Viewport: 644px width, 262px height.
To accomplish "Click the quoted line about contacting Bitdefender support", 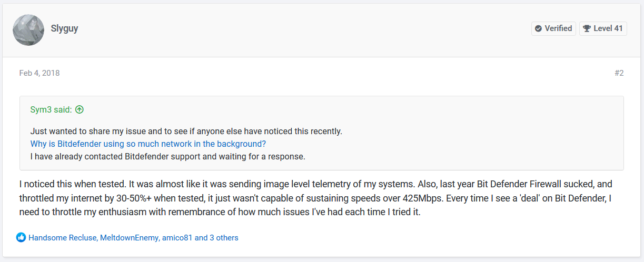I will (167, 156).
